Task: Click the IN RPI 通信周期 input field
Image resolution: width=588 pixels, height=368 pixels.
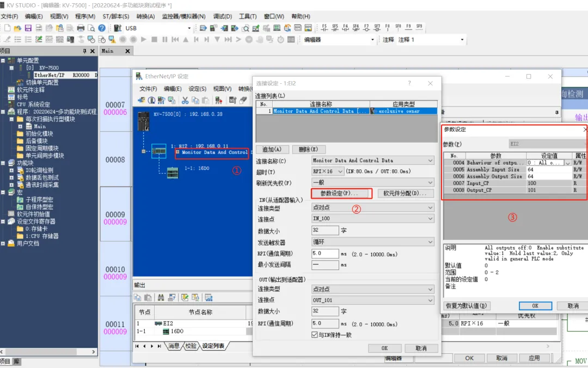Action: click(324, 254)
